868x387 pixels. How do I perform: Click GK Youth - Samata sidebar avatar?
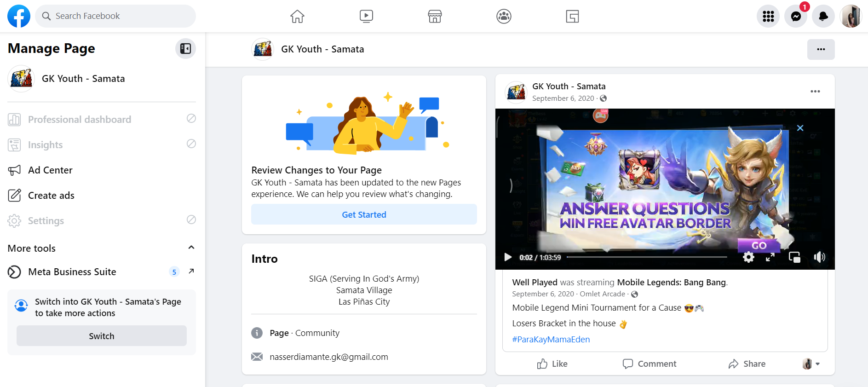pos(21,79)
